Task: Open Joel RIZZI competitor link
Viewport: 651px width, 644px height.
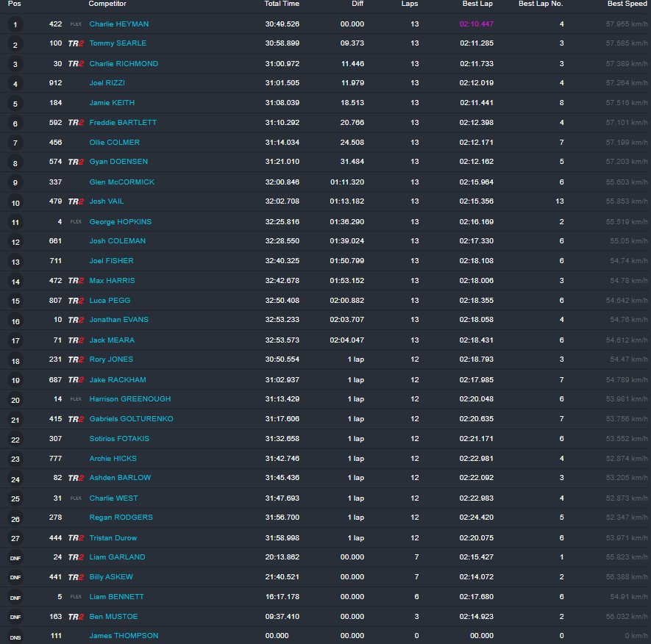Action: click(107, 83)
